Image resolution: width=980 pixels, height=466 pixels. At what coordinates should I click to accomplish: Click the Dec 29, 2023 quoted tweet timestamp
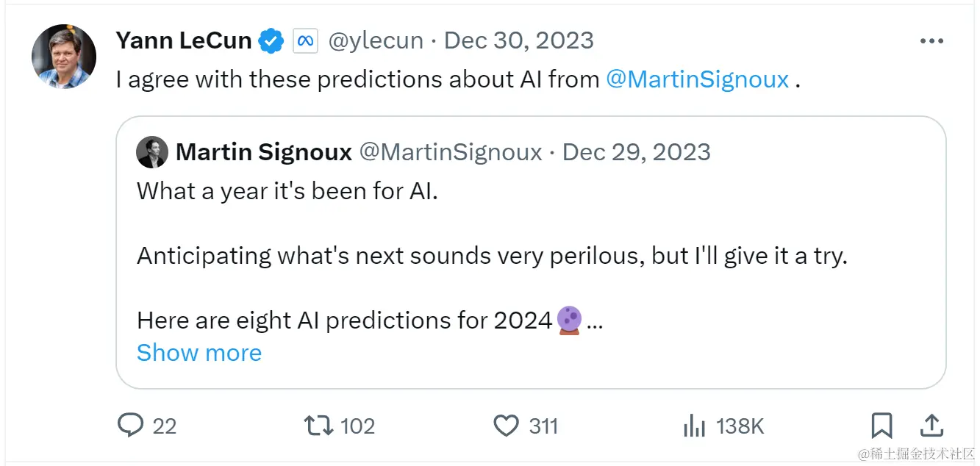pos(637,151)
